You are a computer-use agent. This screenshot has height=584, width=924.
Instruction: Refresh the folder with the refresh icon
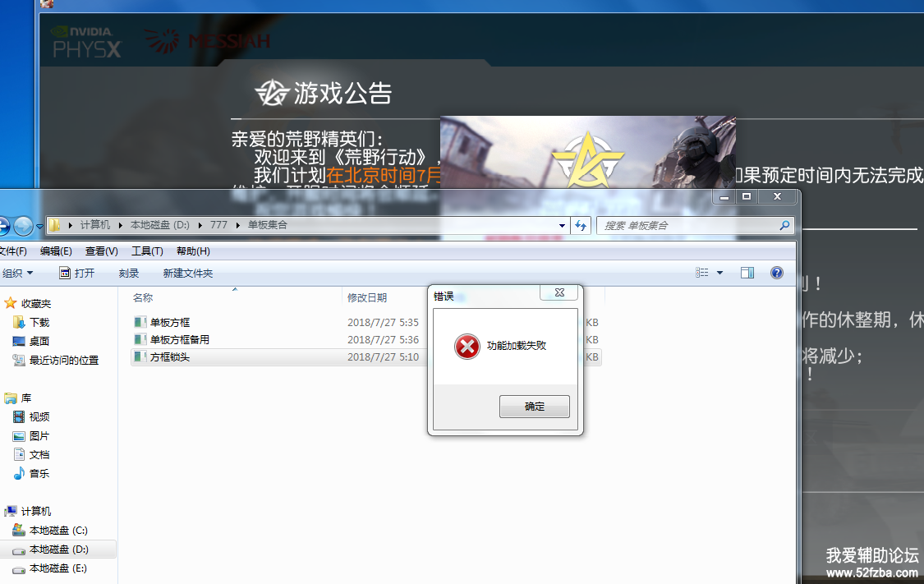click(581, 225)
